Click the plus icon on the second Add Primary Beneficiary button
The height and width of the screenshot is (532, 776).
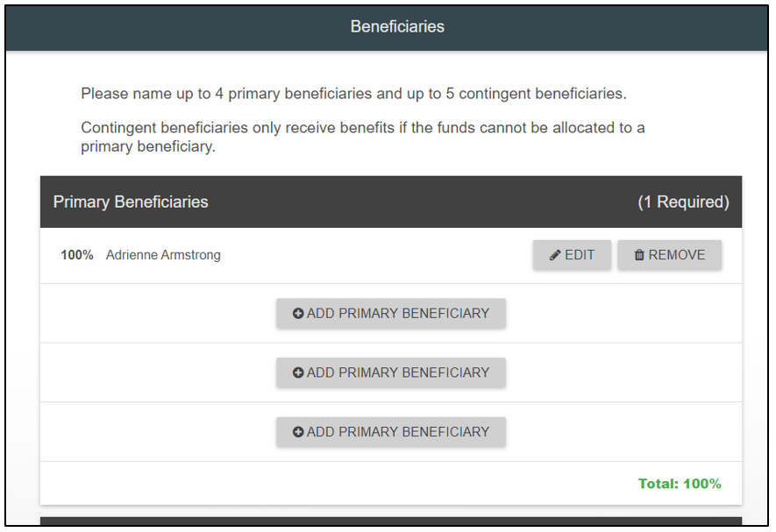pos(298,372)
